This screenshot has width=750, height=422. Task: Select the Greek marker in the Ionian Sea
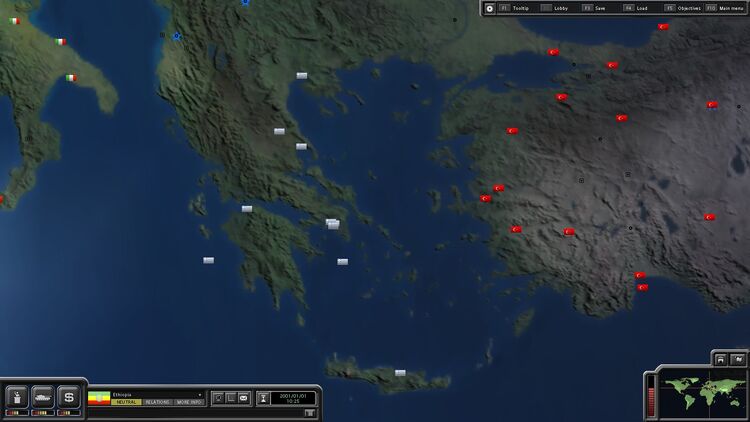[x=209, y=260]
